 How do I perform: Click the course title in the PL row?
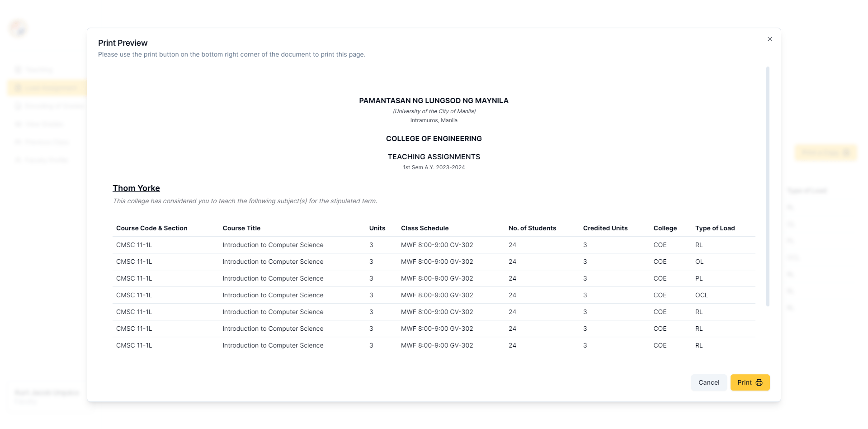click(x=273, y=278)
